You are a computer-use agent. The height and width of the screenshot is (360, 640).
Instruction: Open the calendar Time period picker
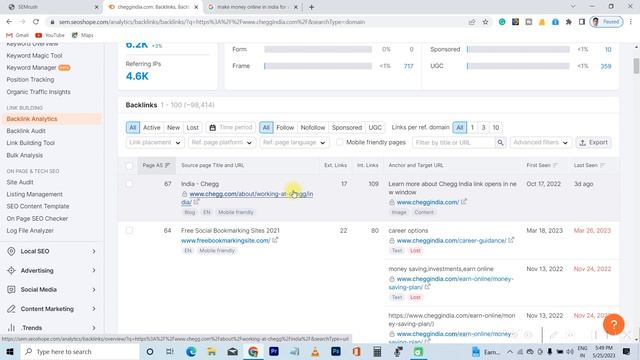click(x=231, y=127)
